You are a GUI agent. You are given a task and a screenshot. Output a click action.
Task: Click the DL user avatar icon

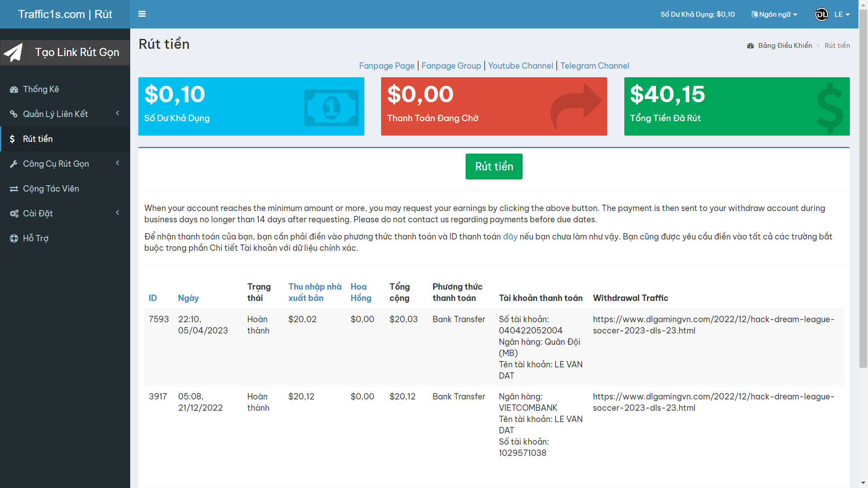point(821,14)
